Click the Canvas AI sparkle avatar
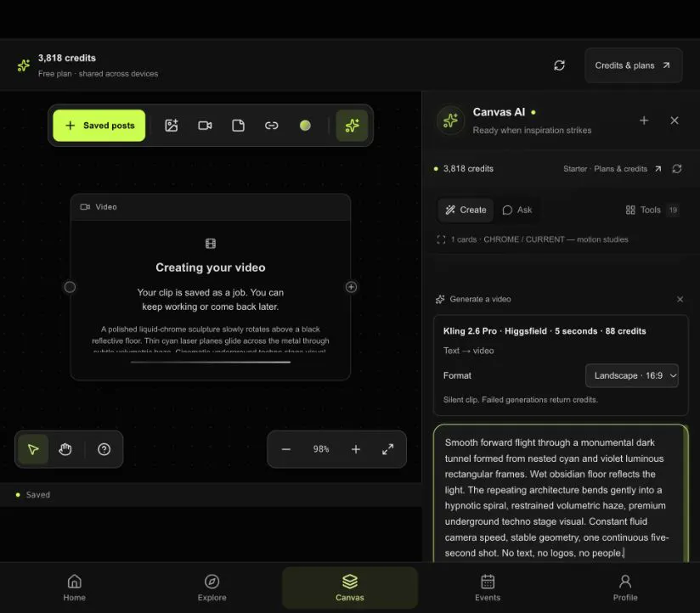This screenshot has width=700, height=613. click(x=450, y=121)
